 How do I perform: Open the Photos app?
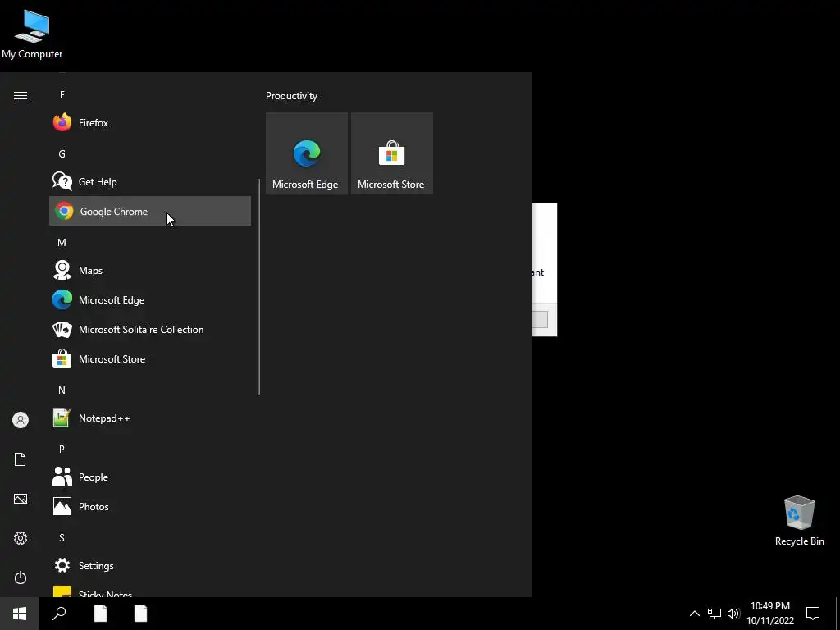[150, 507]
